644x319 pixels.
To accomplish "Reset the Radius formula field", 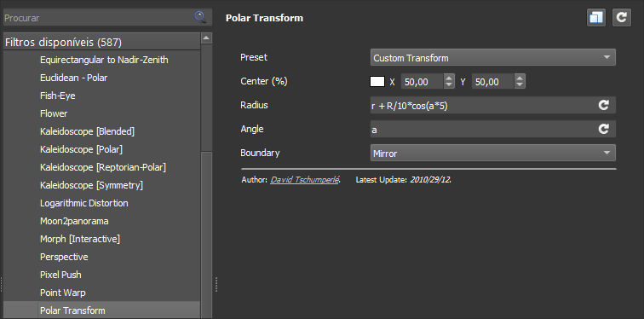I will point(603,105).
